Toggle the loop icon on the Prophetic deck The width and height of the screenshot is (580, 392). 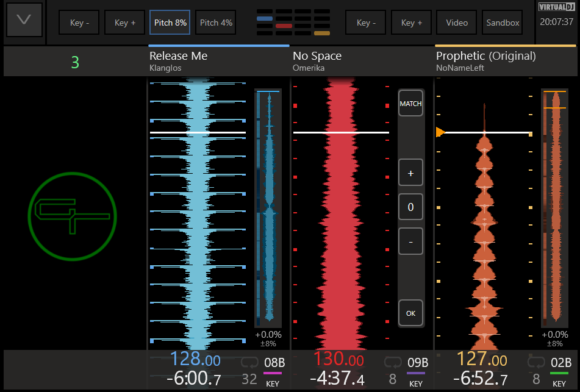tap(536, 363)
